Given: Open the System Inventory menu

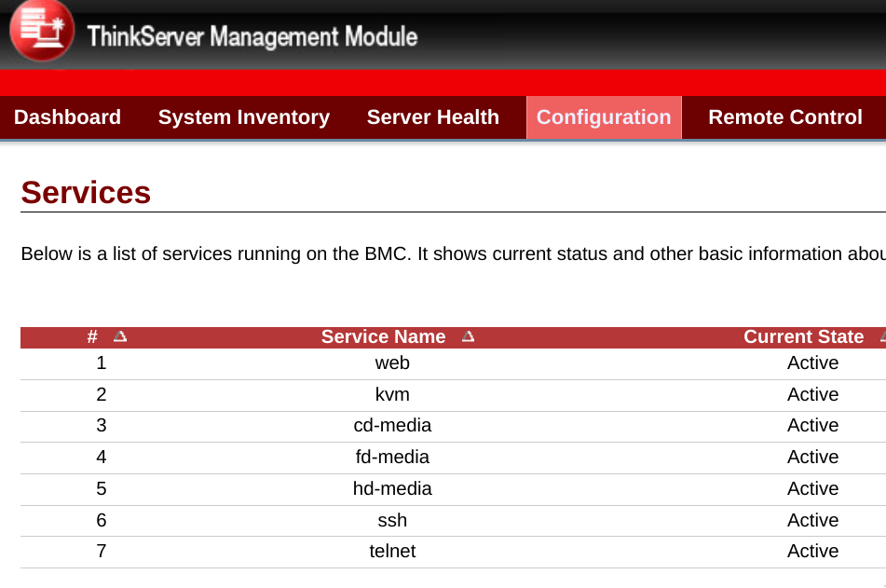Looking at the screenshot, I should tap(244, 117).
